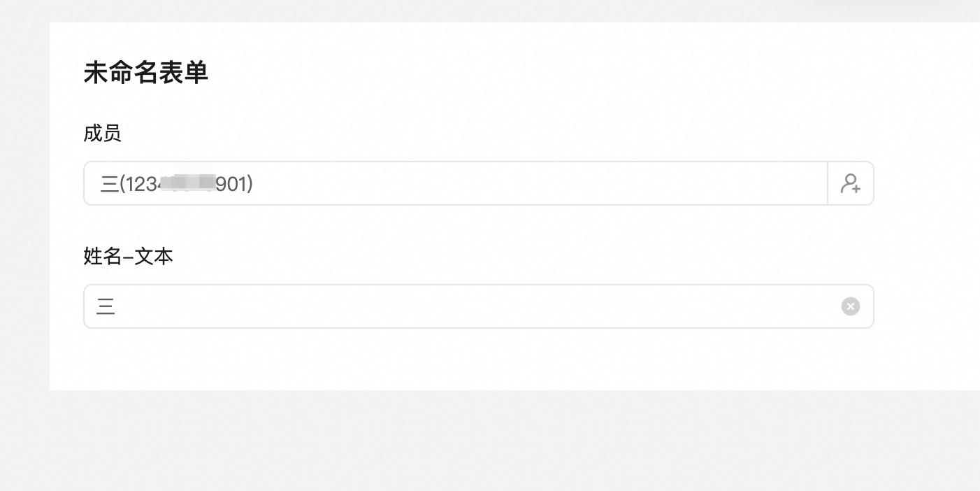Click the person-plus icon beside the member field

(851, 183)
